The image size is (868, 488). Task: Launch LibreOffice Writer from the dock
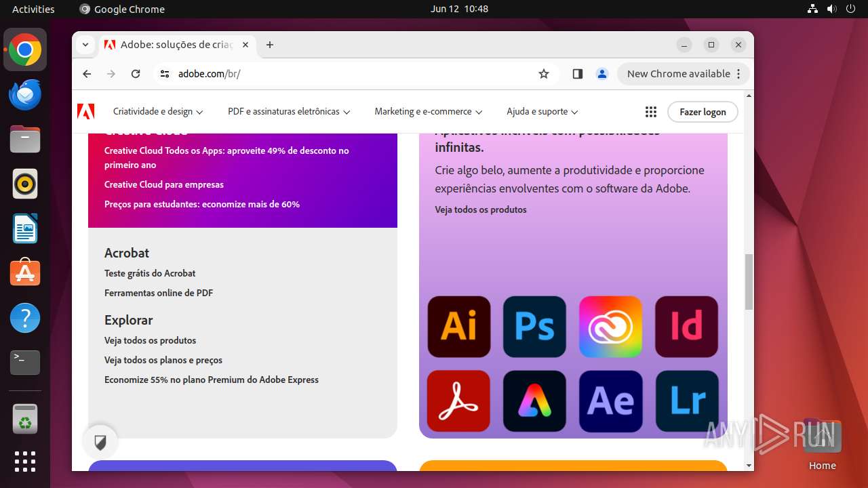pos(25,228)
